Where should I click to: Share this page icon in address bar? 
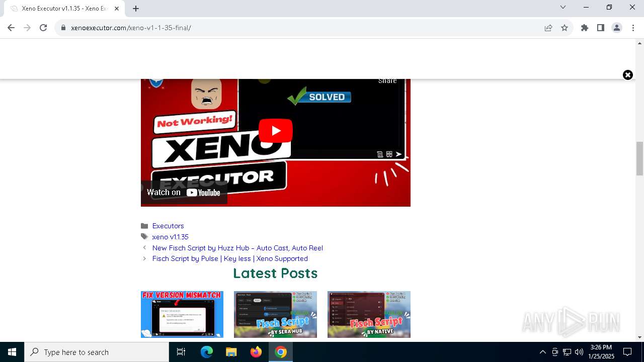548,28
